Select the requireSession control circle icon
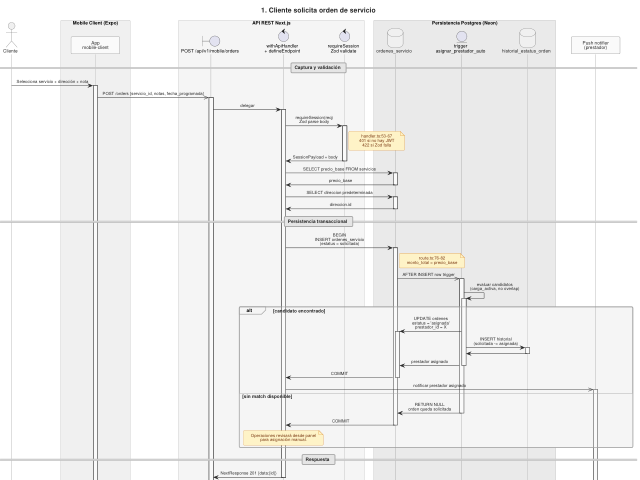 coord(344,36)
